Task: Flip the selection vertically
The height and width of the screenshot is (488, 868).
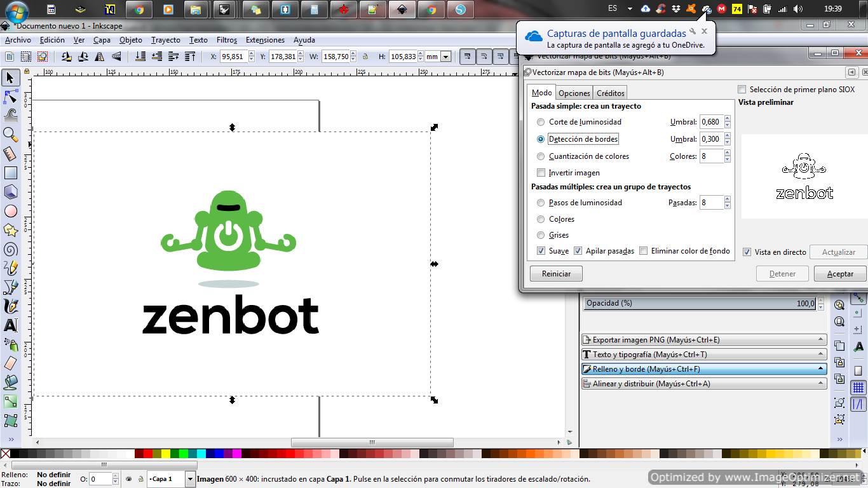Action: pyautogui.click(x=116, y=57)
